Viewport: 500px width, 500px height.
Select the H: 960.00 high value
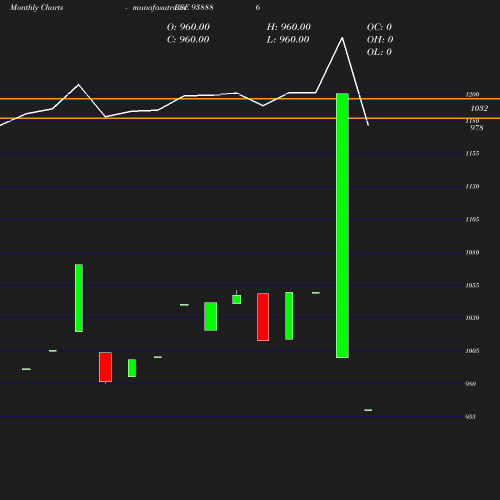[x=289, y=27]
